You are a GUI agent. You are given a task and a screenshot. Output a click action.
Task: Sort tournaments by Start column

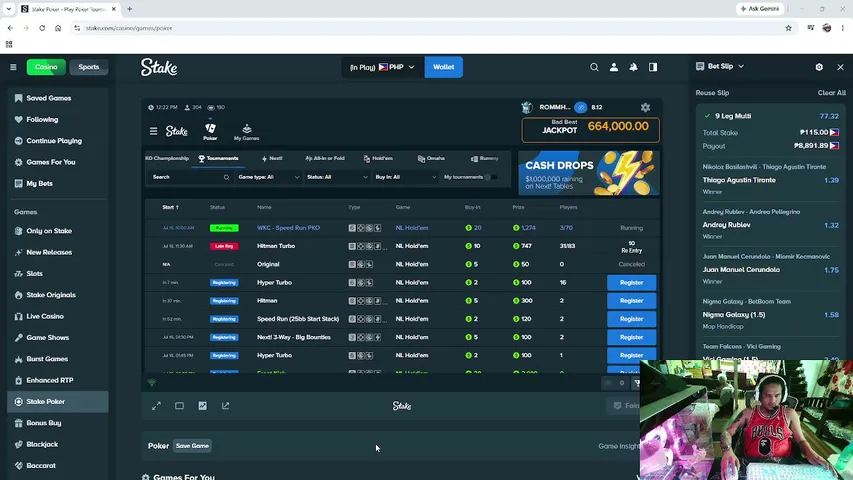point(170,207)
